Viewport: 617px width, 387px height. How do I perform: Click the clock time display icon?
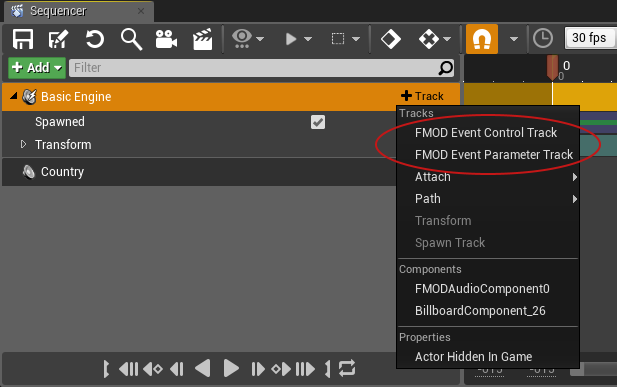pyautogui.click(x=543, y=39)
